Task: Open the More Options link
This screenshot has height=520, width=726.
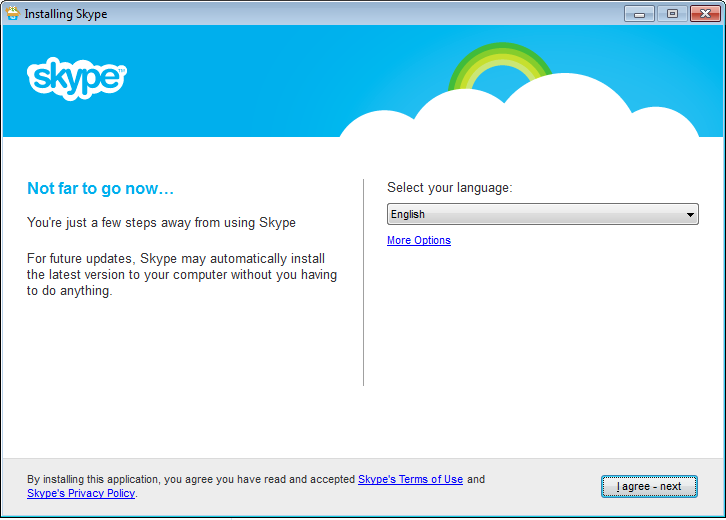Action: [x=419, y=240]
